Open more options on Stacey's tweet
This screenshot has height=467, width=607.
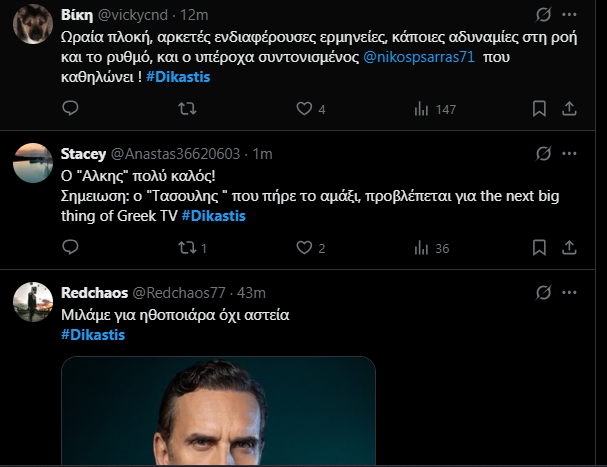pyautogui.click(x=569, y=154)
